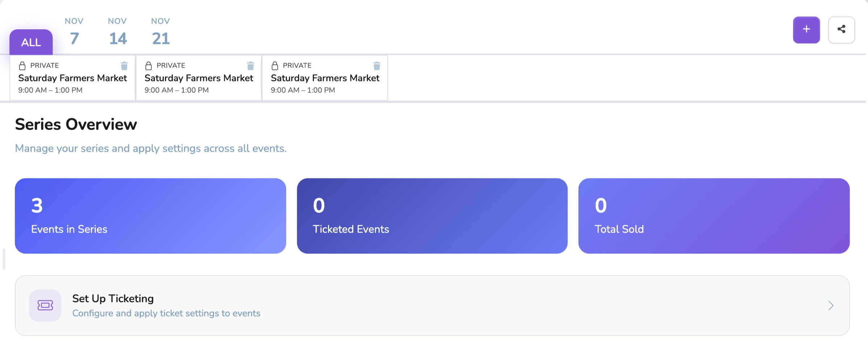Click 'Manage your series and apply settings' text
868x346 pixels.
151,148
